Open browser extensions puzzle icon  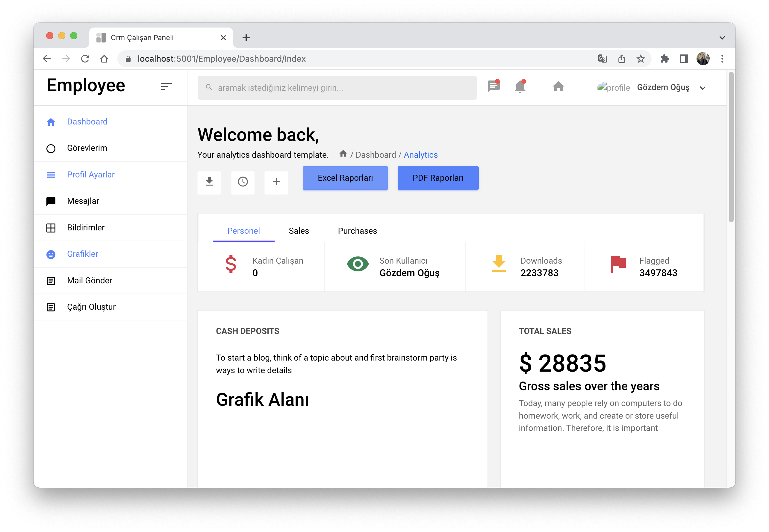tap(664, 59)
